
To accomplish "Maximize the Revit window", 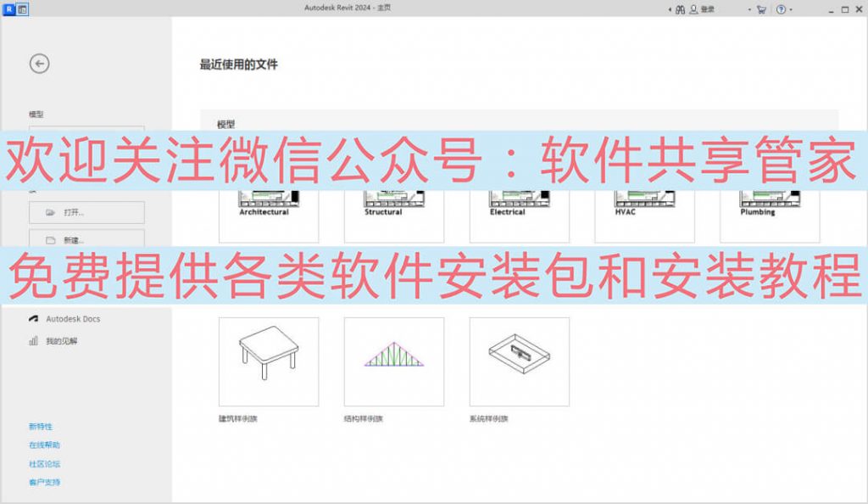I will coord(845,9).
